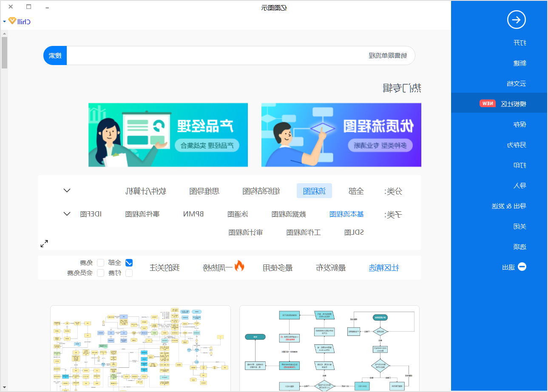Click the crown icon next to Chill

(x=12, y=21)
